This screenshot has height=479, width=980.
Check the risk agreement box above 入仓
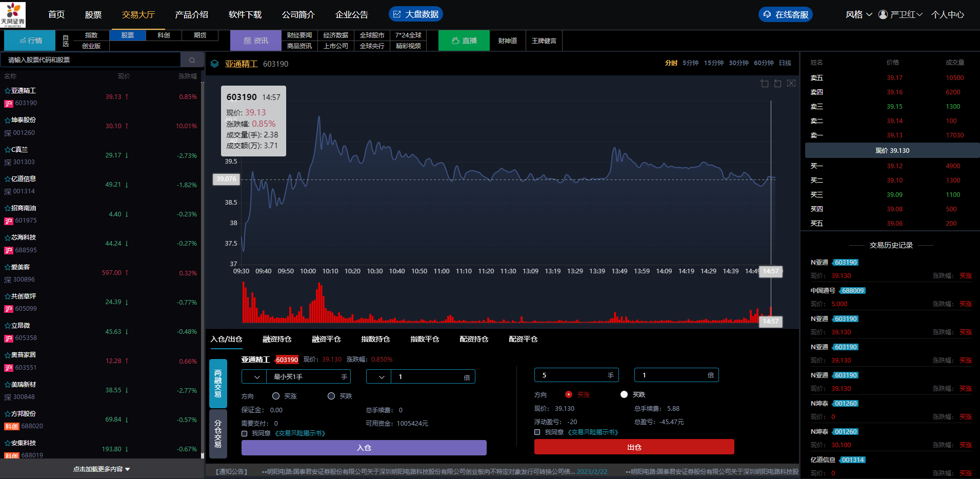click(245, 434)
